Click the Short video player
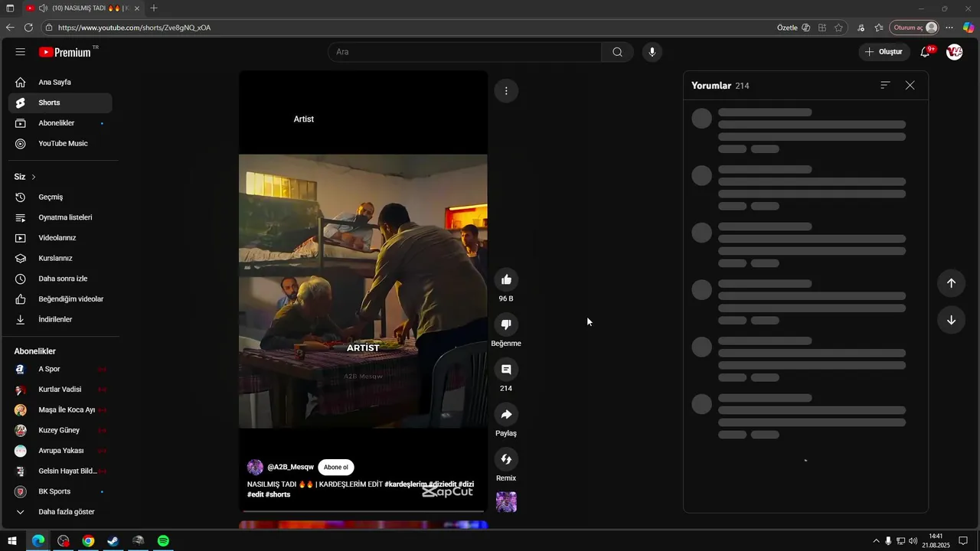This screenshot has width=980, height=551. (363, 291)
